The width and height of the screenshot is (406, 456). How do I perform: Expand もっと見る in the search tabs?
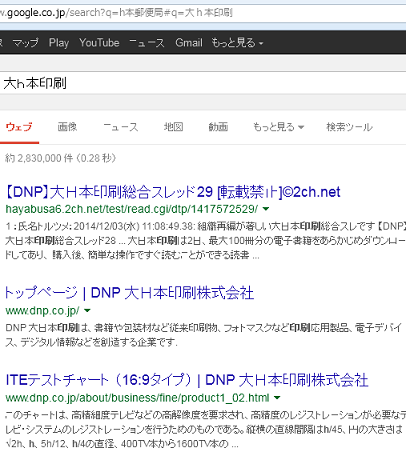278,127
